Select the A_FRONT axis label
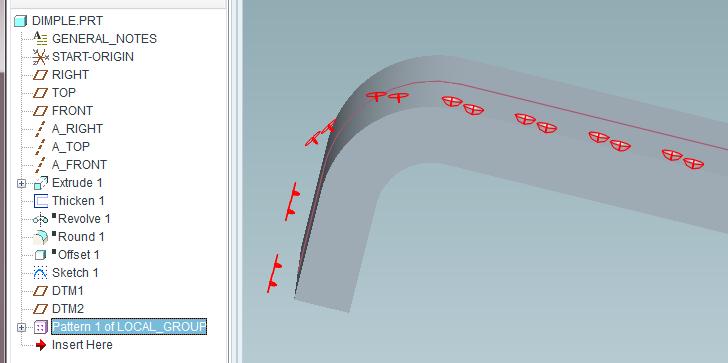Image resolution: width=728 pixels, height=363 pixels. click(79, 165)
